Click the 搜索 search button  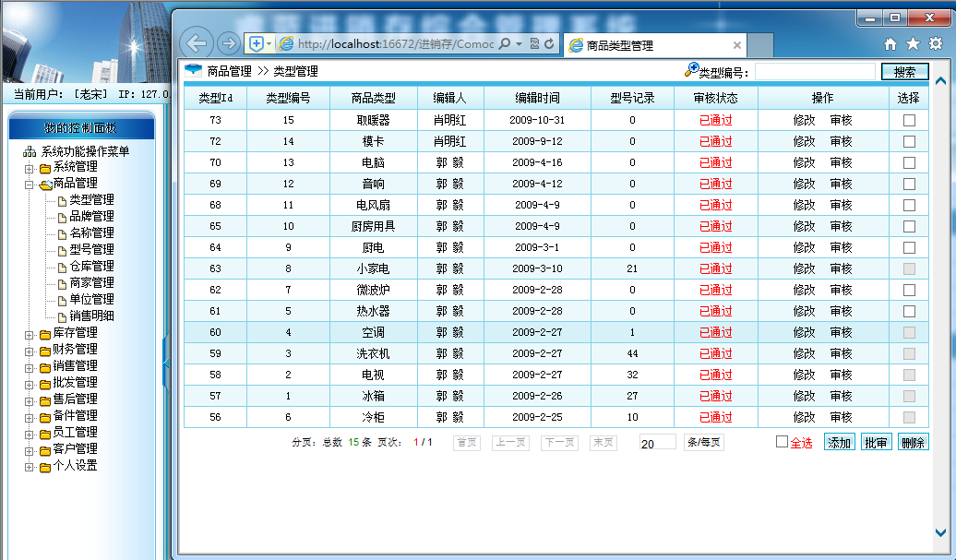click(x=904, y=72)
